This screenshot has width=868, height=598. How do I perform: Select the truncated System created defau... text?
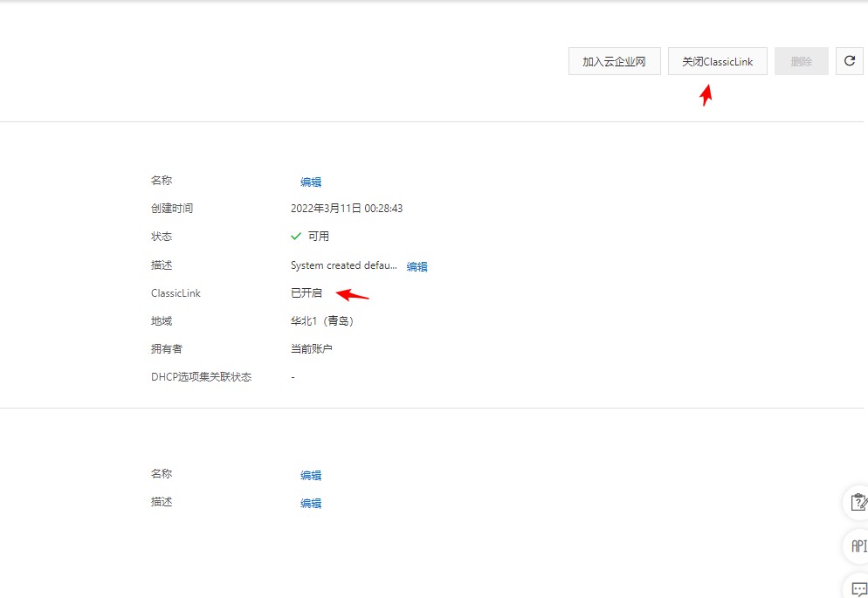344,265
